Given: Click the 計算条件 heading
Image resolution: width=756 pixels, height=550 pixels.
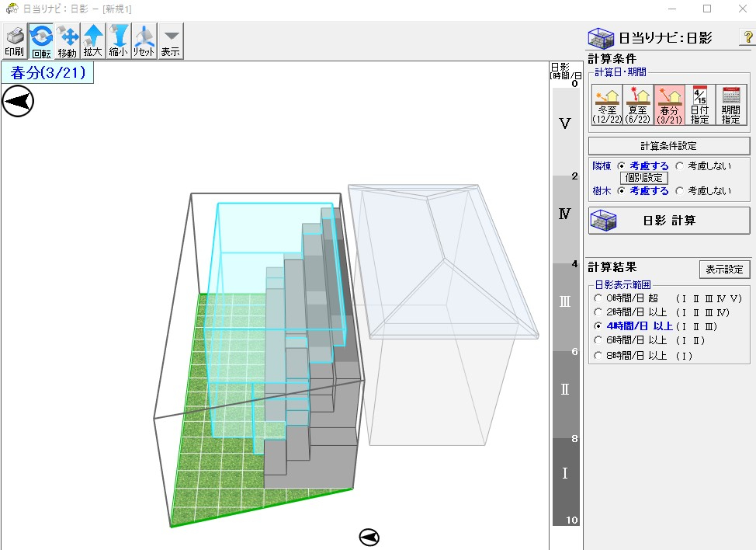Looking at the screenshot, I should click(612, 59).
